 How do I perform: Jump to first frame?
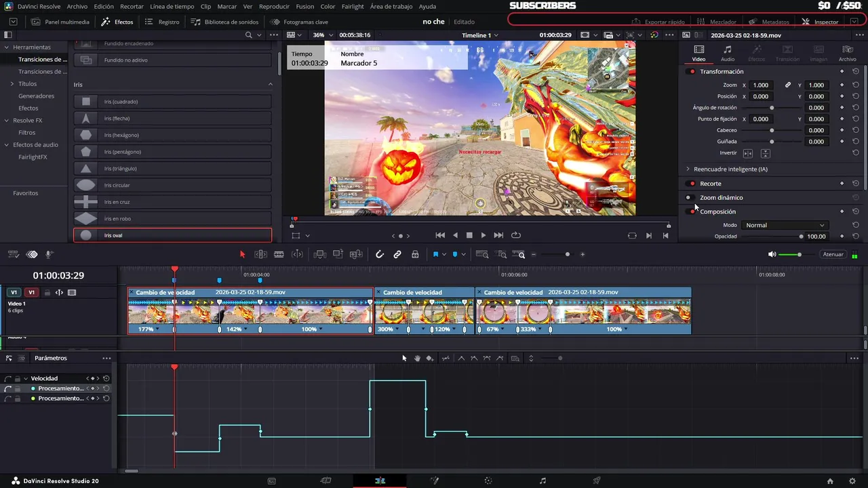[440, 235]
